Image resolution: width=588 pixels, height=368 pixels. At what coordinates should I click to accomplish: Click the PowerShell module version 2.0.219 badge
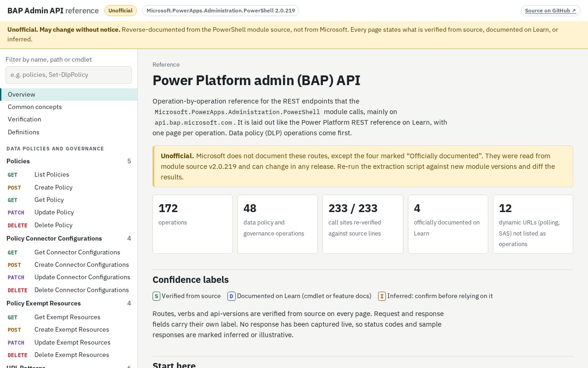[220, 11]
